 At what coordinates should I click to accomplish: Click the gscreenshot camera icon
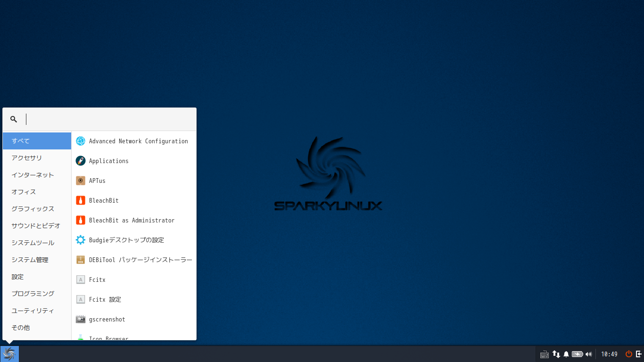[x=81, y=319]
